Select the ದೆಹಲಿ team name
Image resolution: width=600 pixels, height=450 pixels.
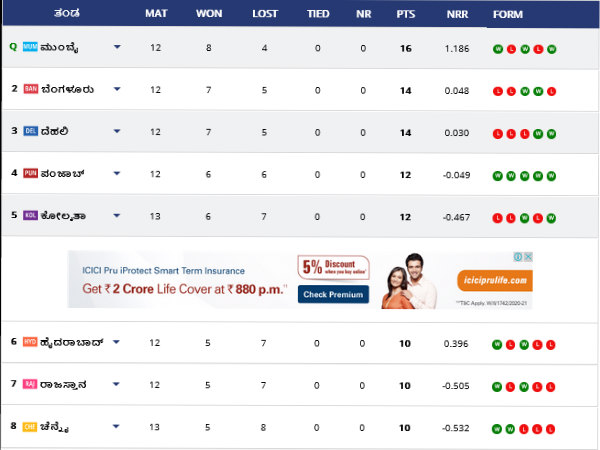pyautogui.click(x=54, y=132)
